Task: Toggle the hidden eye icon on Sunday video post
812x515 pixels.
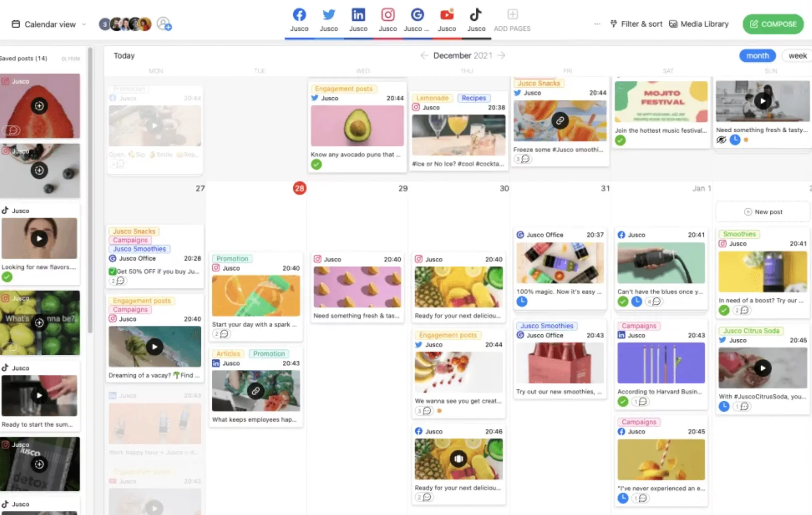Action: (x=721, y=140)
